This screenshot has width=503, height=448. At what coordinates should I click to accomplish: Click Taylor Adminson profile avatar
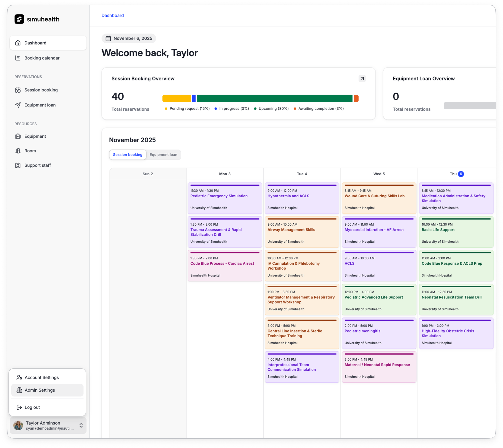coord(18,425)
